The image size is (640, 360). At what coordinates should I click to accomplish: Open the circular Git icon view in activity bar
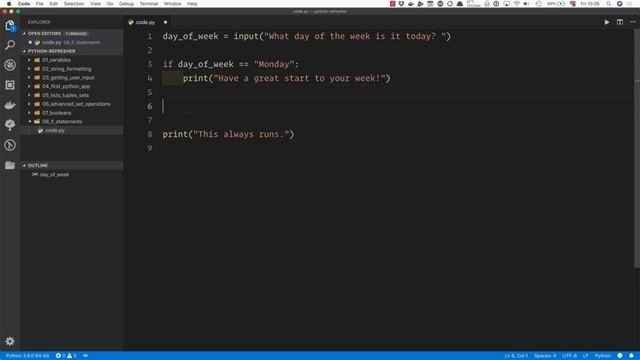point(10,145)
